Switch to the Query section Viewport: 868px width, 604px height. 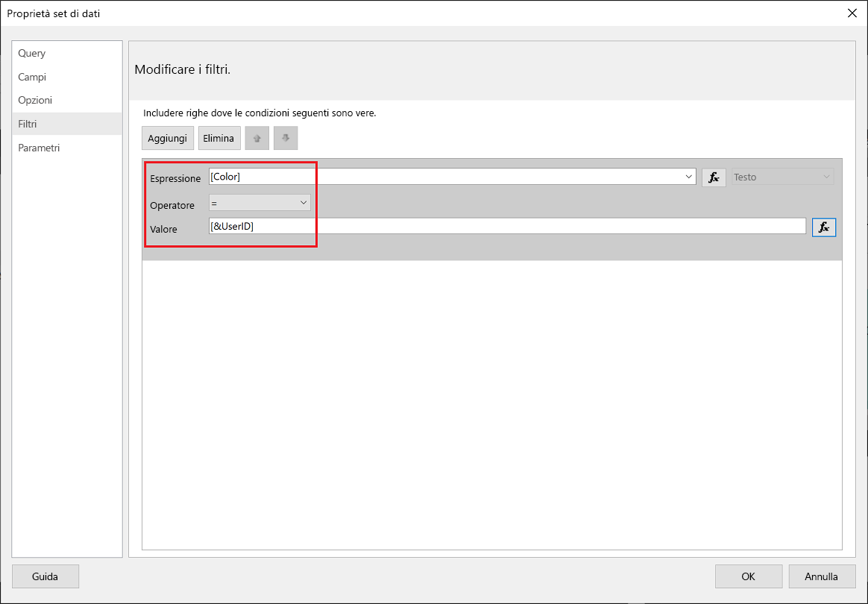pos(31,53)
